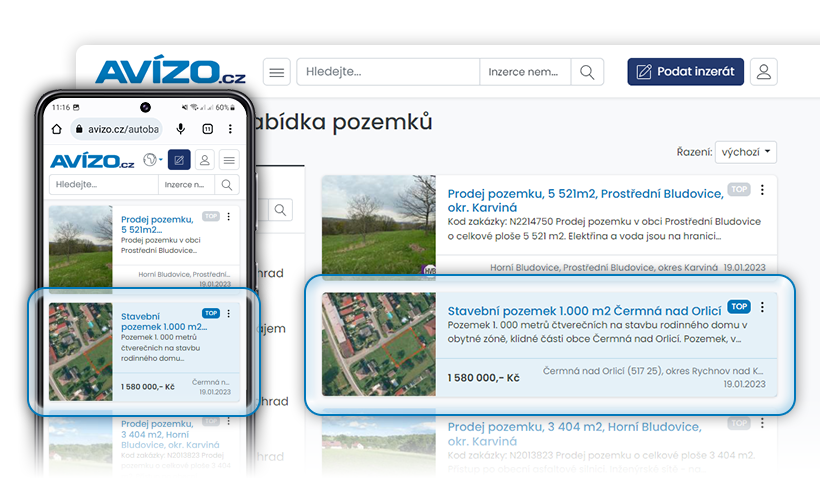Open Stavební pozemek 1.000 m2 Čermná nad Orlicí desktop link

tap(584, 311)
